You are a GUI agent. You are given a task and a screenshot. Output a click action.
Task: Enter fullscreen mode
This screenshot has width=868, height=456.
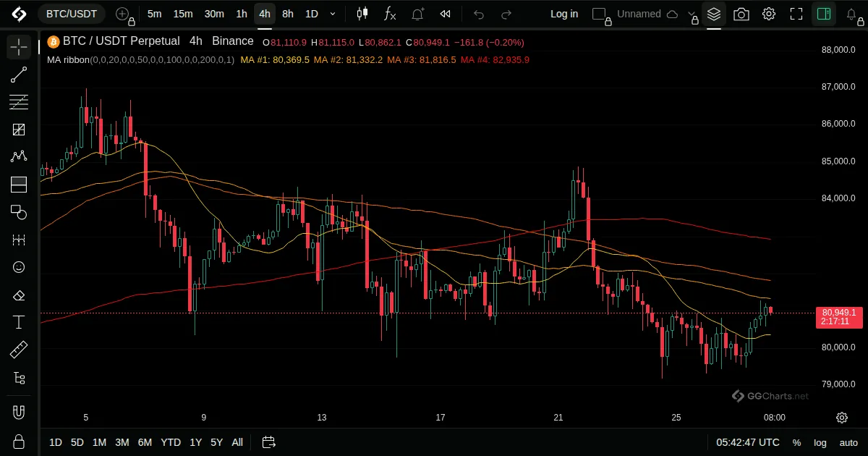pos(796,14)
